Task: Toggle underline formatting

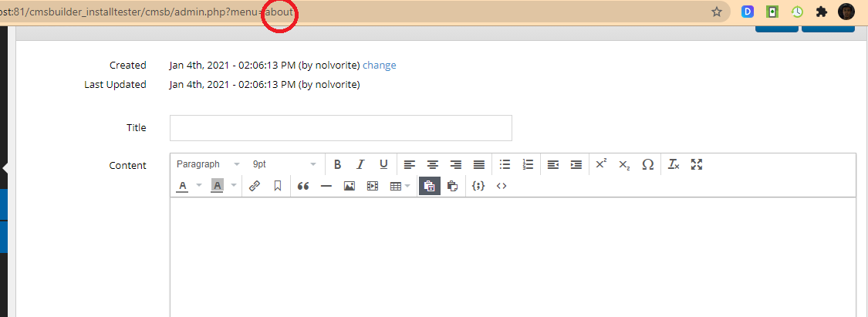Action: click(x=383, y=164)
